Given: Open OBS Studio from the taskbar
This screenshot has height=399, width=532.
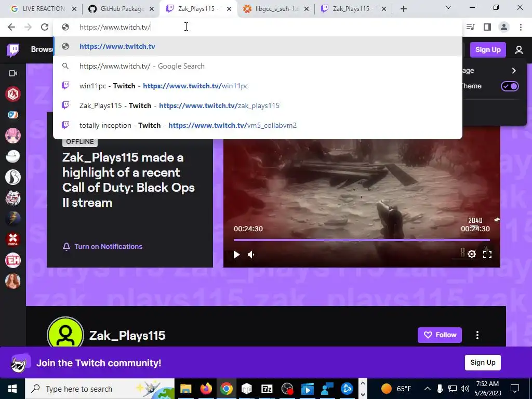Looking at the screenshot, I should [x=287, y=389].
